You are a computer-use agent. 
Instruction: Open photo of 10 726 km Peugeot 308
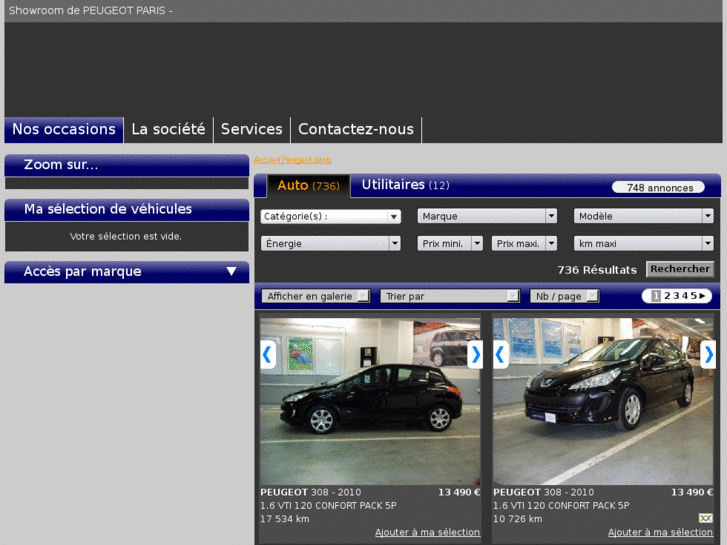603,401
